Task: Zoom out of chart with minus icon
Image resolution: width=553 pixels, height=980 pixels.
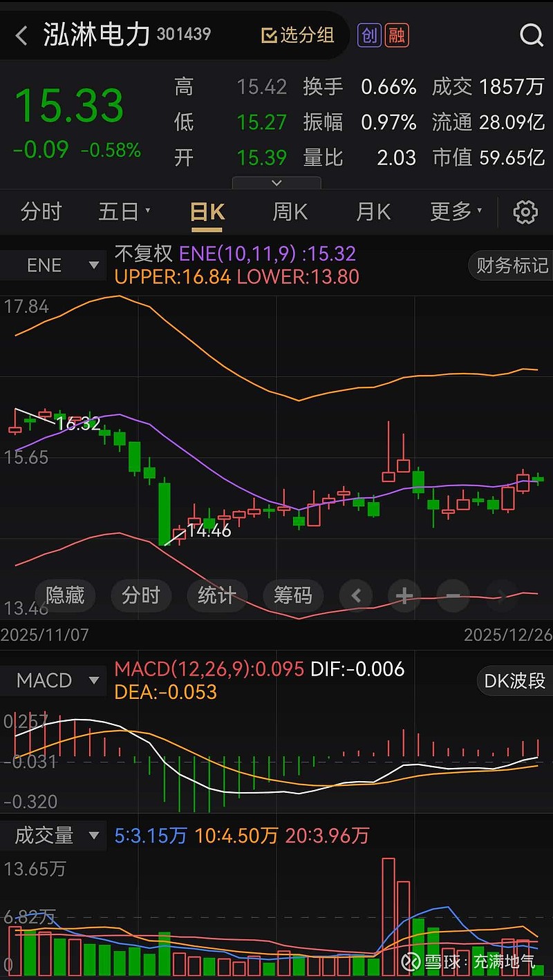Action: (x=453, y=595)
